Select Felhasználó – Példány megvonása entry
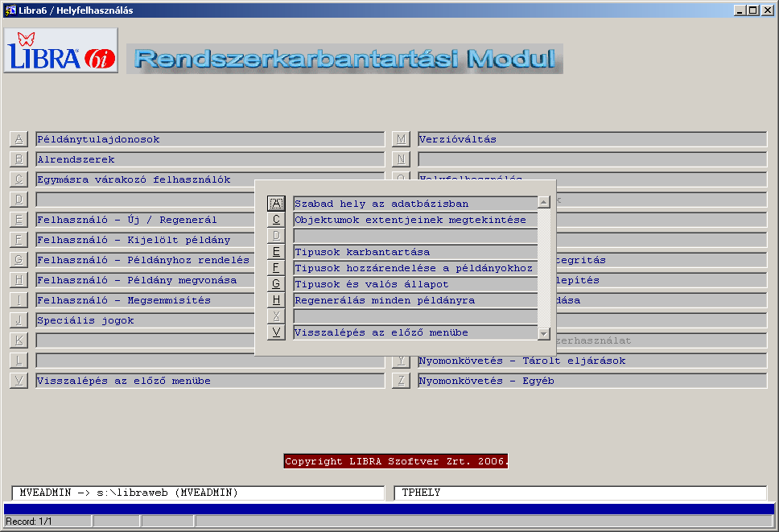The width and height of the screenshot is (779, 532). tap(145, 280)
